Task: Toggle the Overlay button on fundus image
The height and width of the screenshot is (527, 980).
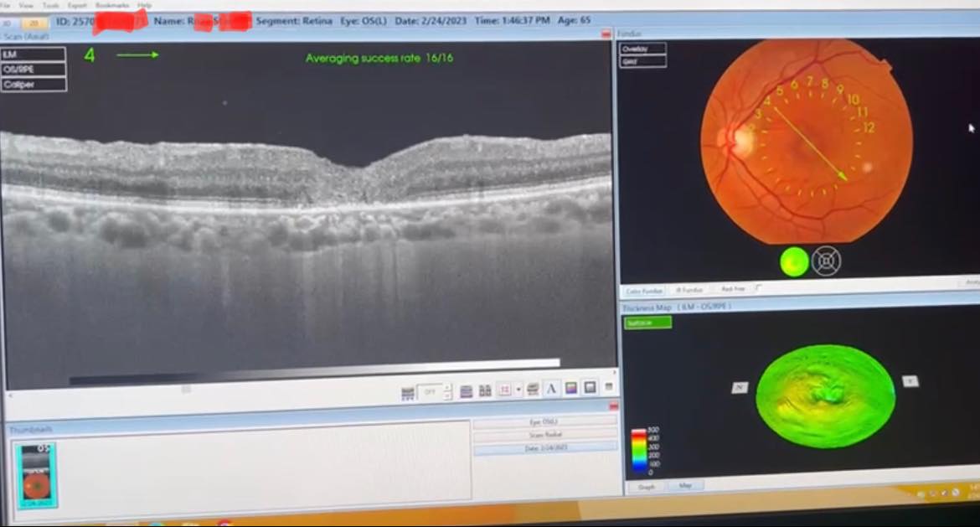Action: (642, 49)
